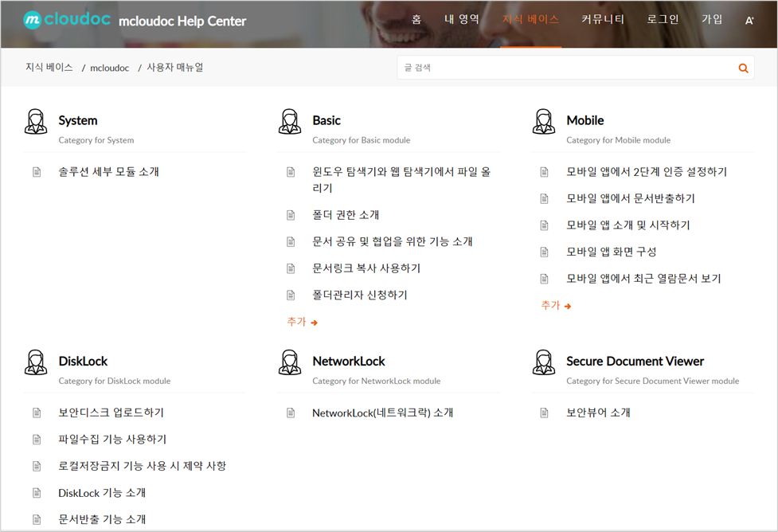
Task: Open article NetworkLock(네트워크락) 소개
Action: 382,413
